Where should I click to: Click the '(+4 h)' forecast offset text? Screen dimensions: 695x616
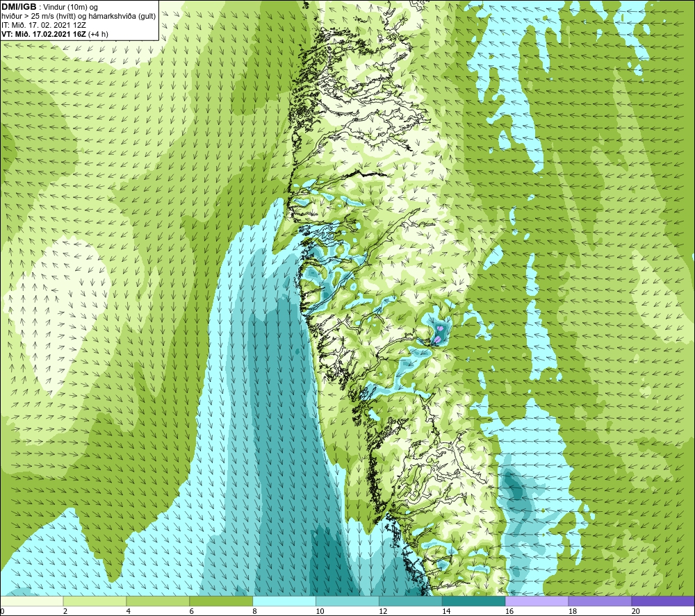99,34
